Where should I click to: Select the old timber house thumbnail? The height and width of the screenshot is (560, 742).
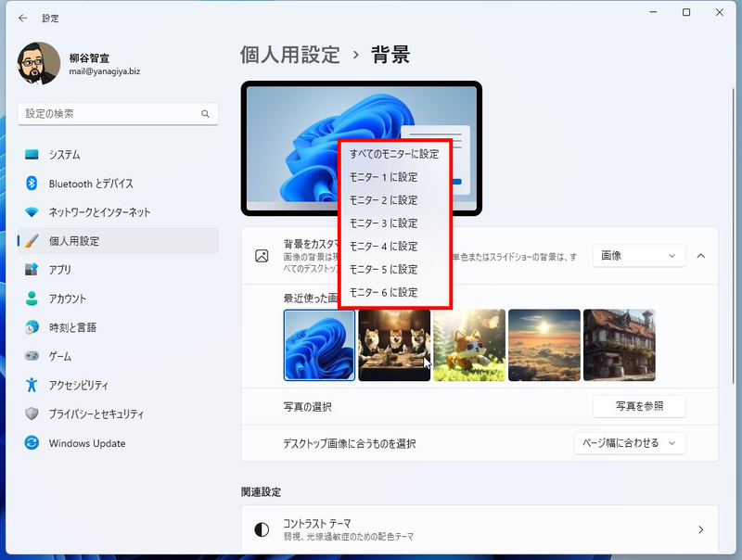click(x=620, y=345)
